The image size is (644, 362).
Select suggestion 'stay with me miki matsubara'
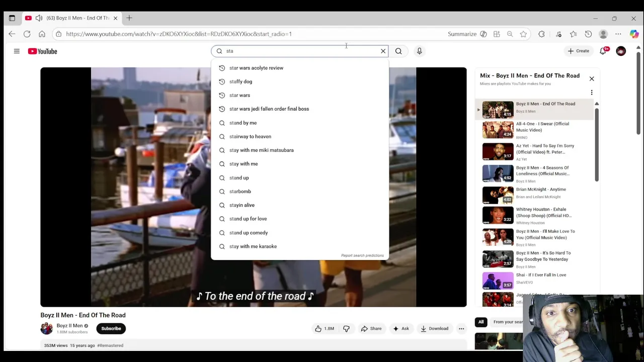(x=300, y=150)
